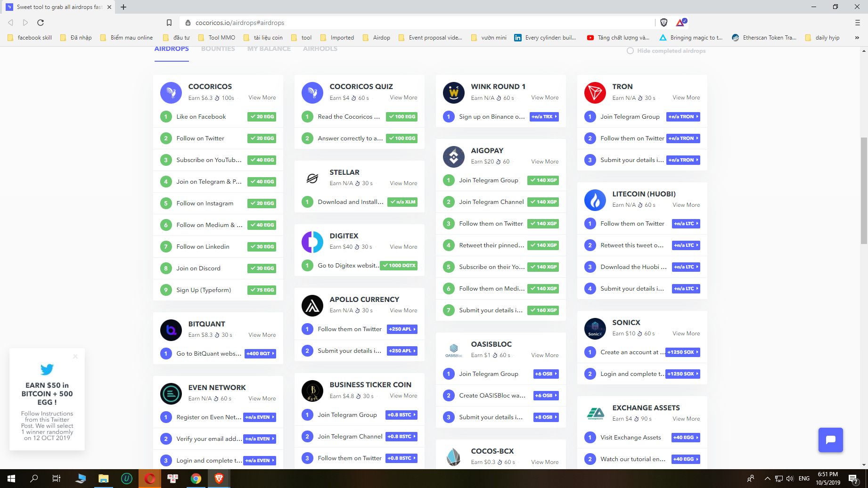Click the COCOS-BCX logo icon
Image resolution: width=868 pixels, height=488 pixels.
tap(453, 457)
